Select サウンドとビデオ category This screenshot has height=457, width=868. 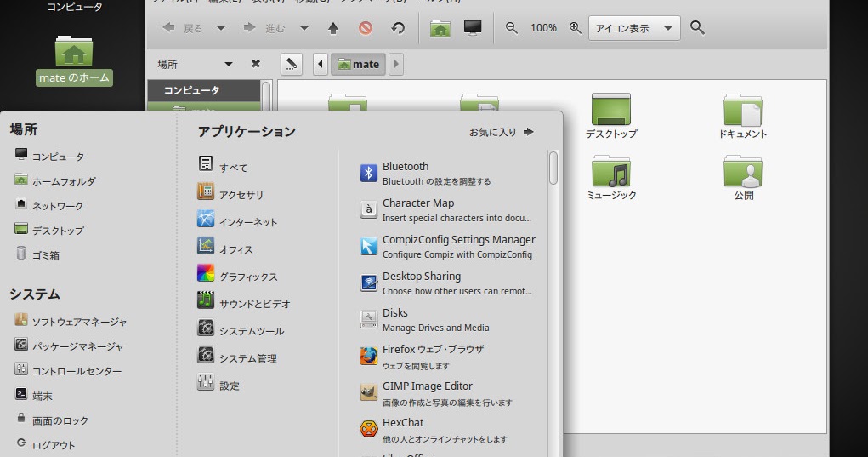[x=244, y=301]
